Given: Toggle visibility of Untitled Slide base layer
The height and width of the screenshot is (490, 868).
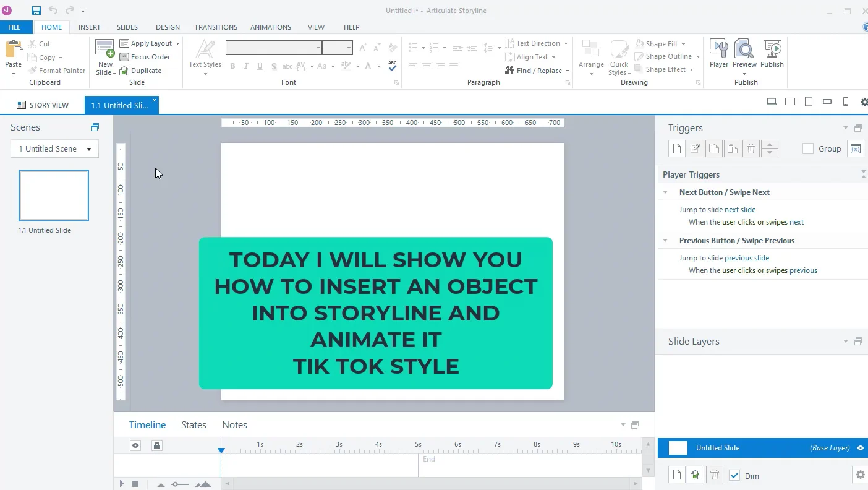Looking at the screenshot, I should (x=860, y=448).
